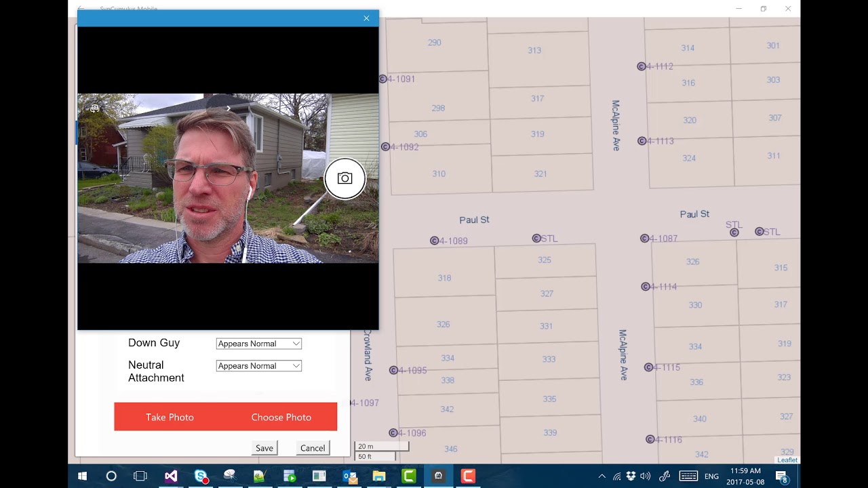Open Skype from the taskbar
The width and height of the screenshot is (868, 488).
coord(201,476)
